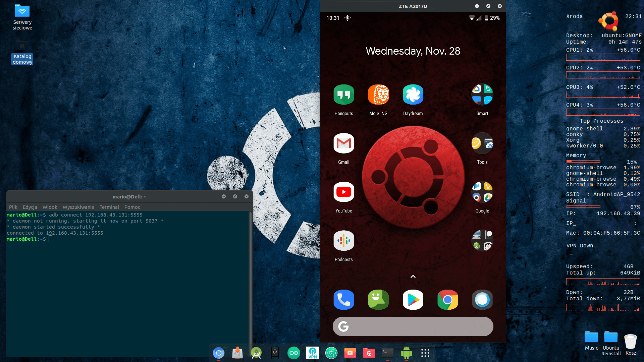Open Gmail on the phone screen

(x=343, y=143)
